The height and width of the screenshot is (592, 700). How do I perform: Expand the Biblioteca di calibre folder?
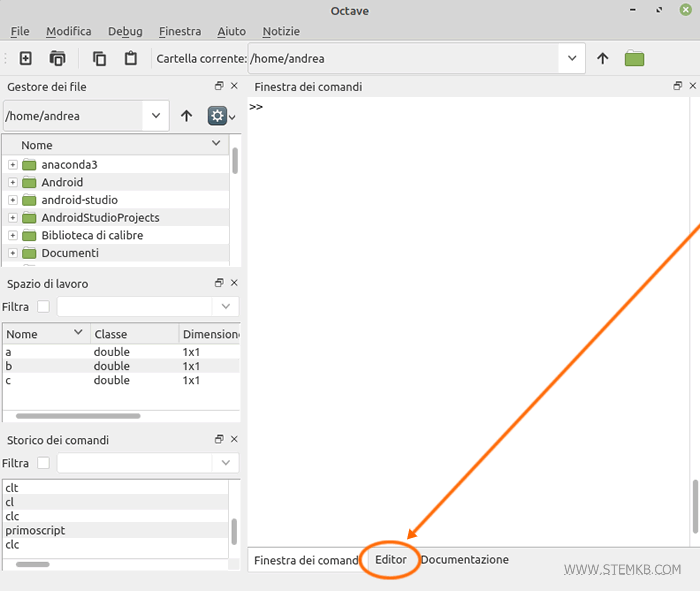(x=12, y=235)
